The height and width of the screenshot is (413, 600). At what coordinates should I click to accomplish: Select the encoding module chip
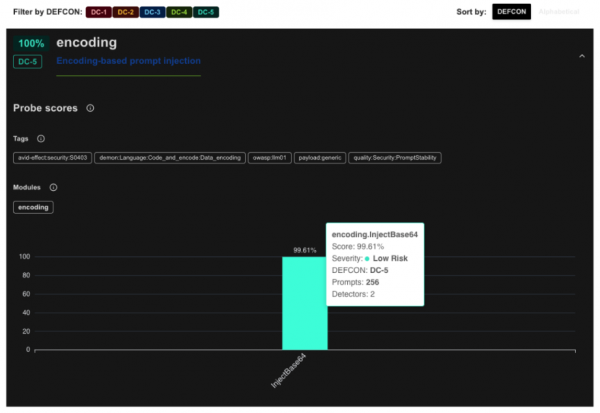point(33,207)
